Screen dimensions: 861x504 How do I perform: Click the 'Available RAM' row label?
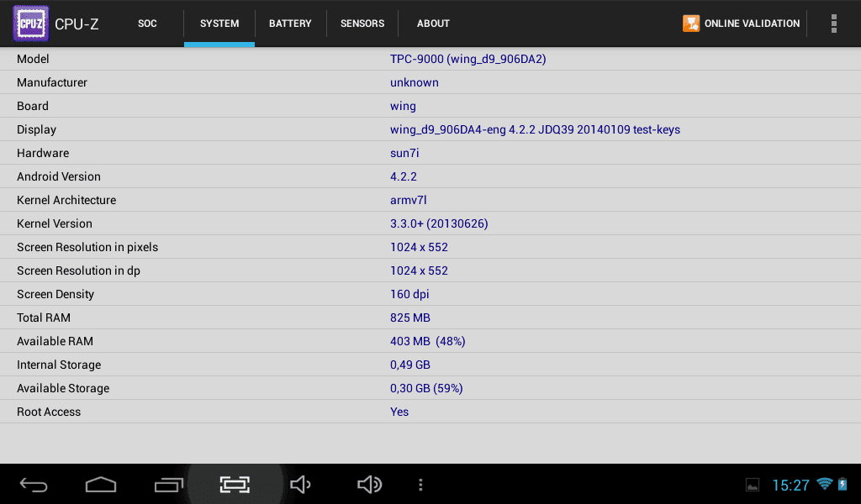point(55,342)
